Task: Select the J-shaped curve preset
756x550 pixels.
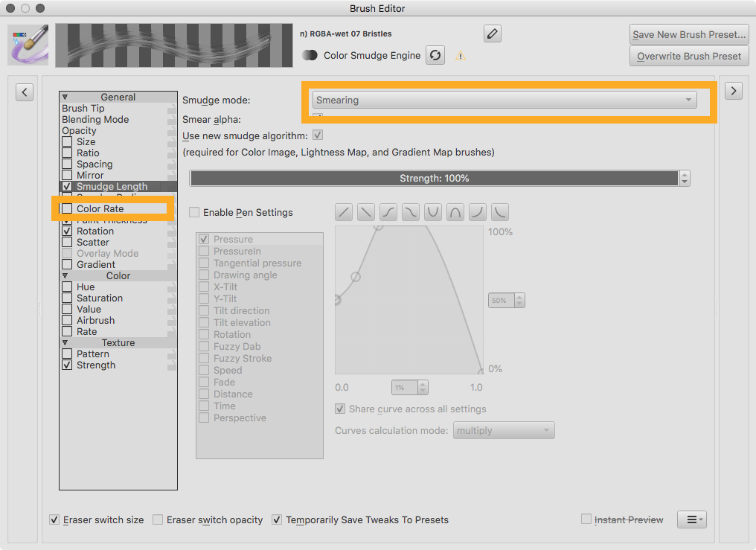Action: click(477, 212)
